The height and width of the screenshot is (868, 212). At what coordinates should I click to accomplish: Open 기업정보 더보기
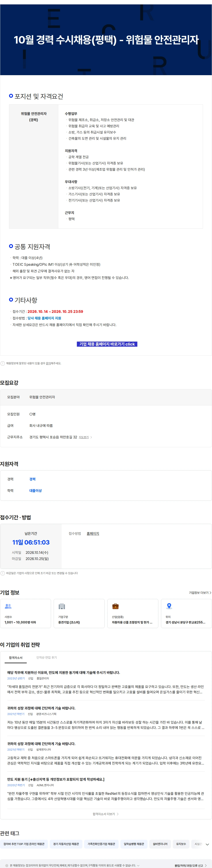(x=200, y=593)
